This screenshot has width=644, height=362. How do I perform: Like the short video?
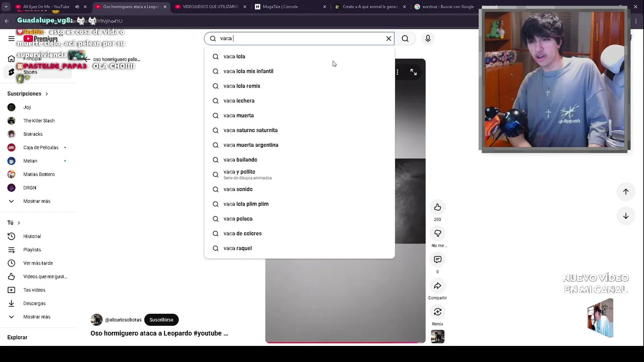click(437, 207)
